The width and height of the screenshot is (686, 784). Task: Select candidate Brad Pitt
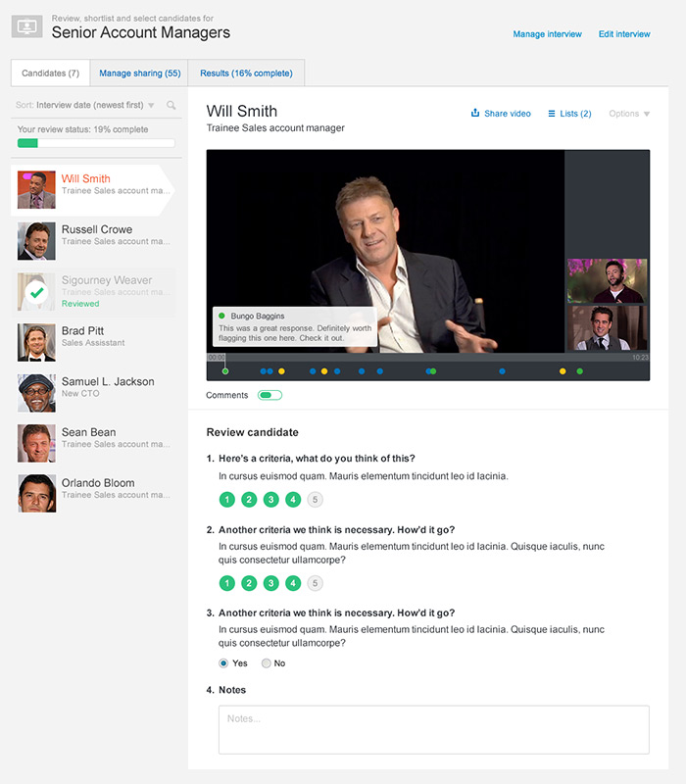point(94,342)
